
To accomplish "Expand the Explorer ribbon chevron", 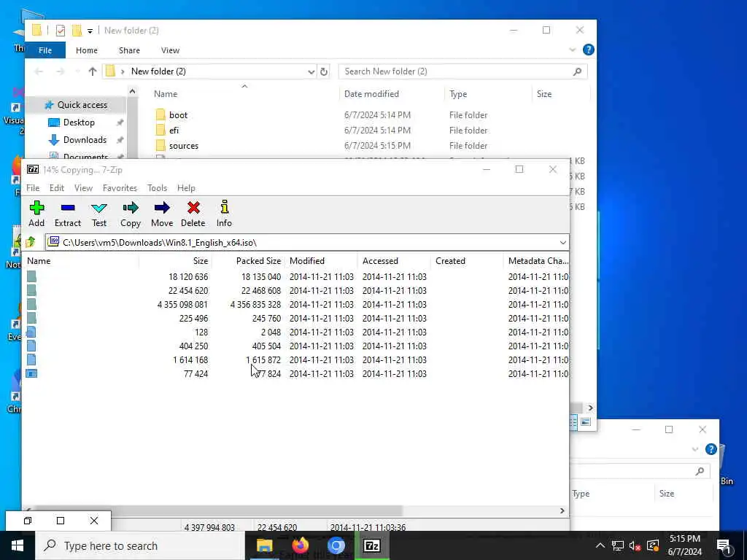I will click(573, 50).
